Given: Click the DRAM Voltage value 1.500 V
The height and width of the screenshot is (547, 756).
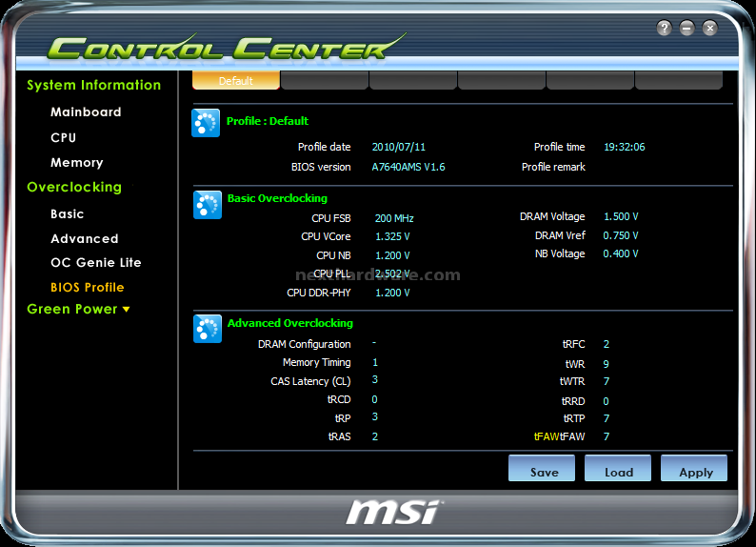Looking at the screenshot, I should point(621,216).
